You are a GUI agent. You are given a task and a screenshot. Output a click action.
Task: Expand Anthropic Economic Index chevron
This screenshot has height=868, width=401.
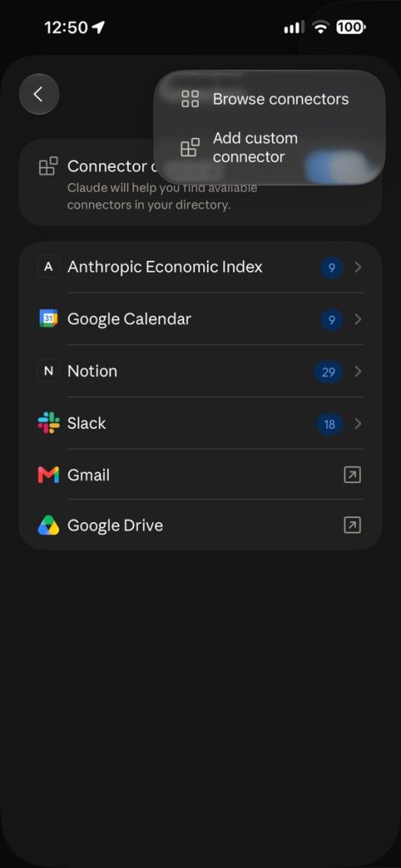358,267
